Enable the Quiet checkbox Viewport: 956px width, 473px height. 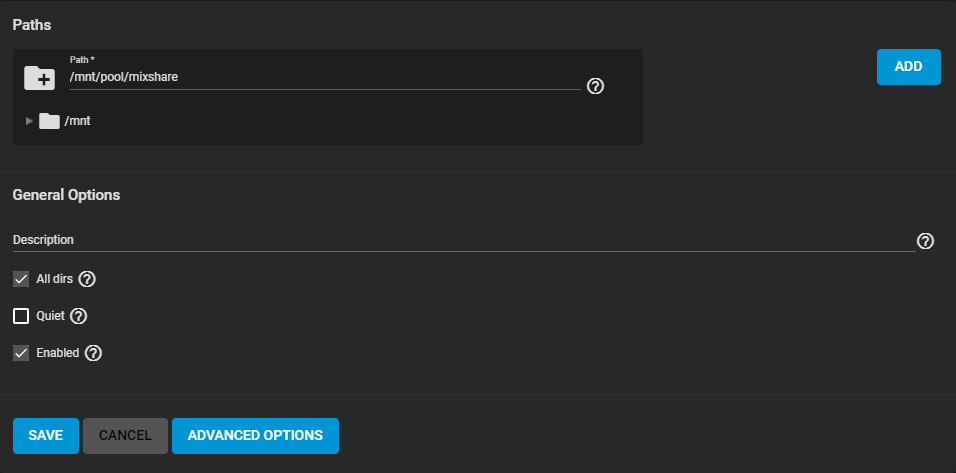(x=21, y=316)
